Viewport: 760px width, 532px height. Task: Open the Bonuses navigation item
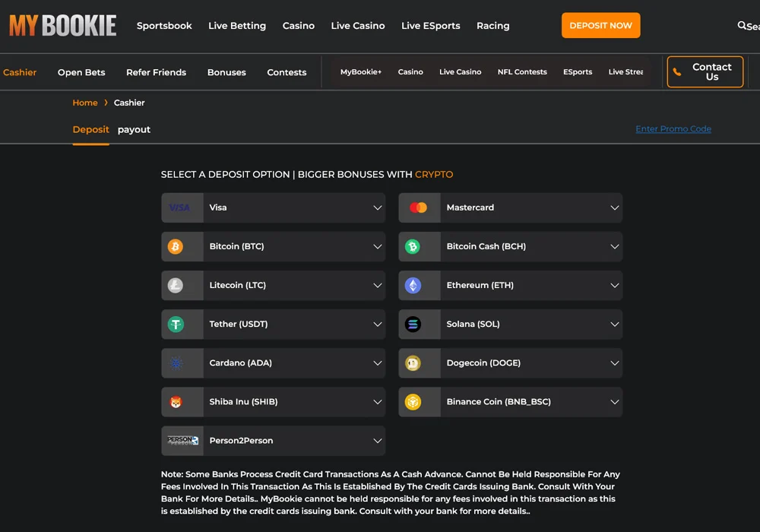226,72
